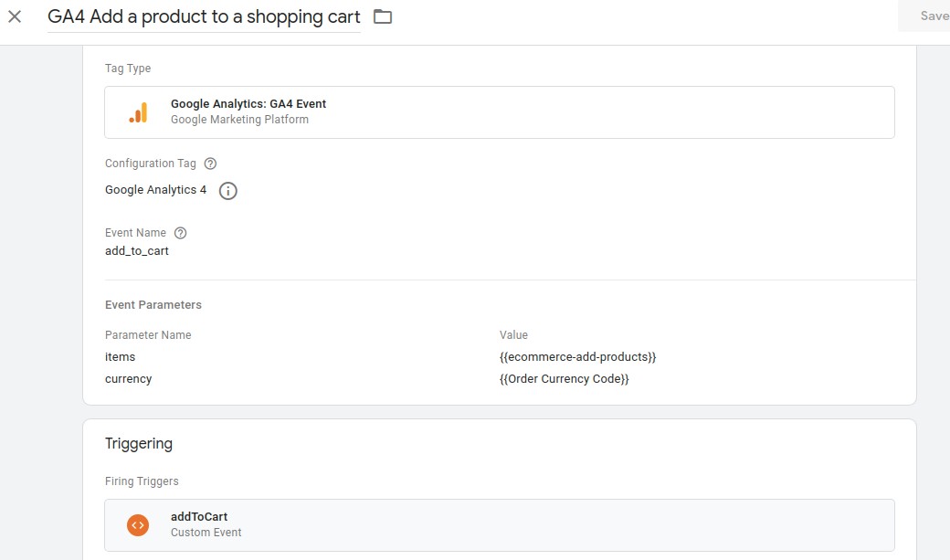
Task: Click the orange Custom Event trigger icon
Action: pyautogui.click(x=138, y=525)
